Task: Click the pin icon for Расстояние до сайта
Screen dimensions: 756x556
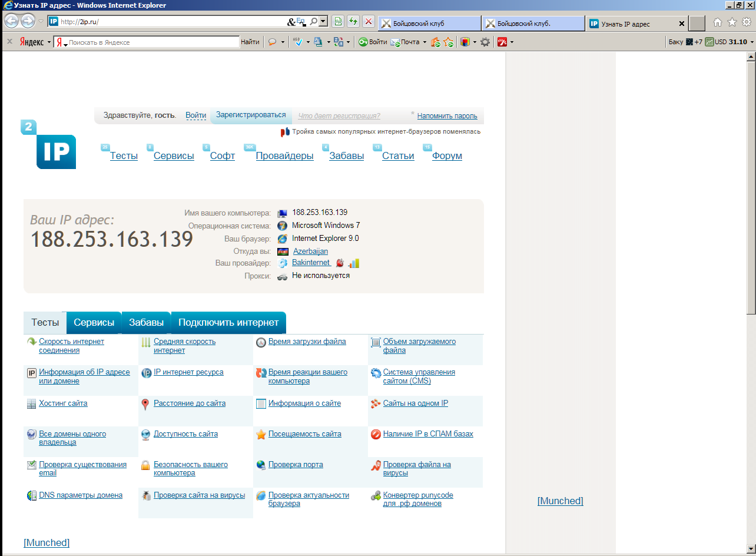Action: click(x=145, y=405)
